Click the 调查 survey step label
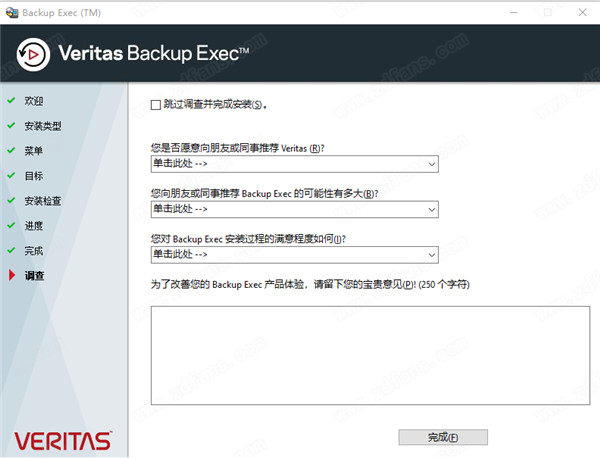The height and width of the screenshot is (458, 600). [34, 275]
